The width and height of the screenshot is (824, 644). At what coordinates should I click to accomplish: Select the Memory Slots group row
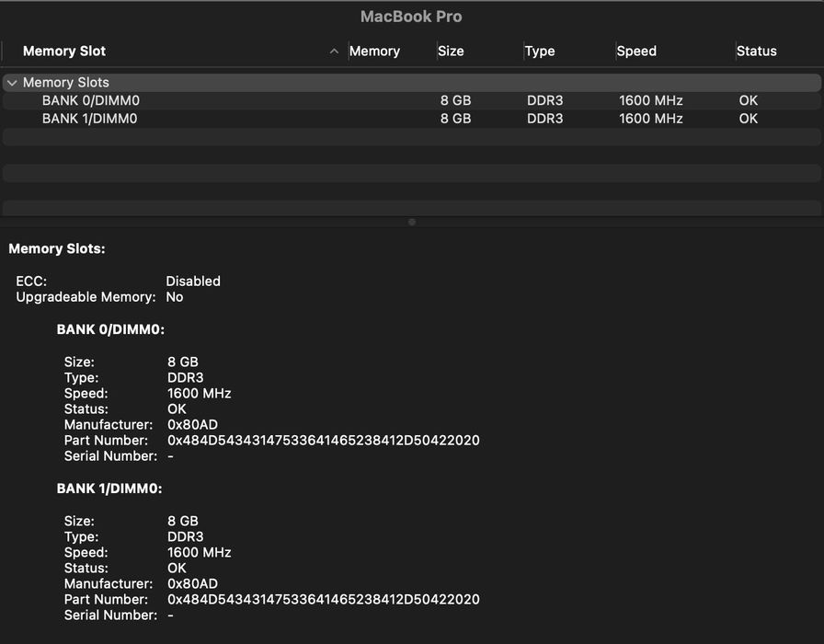pos(411,83)
